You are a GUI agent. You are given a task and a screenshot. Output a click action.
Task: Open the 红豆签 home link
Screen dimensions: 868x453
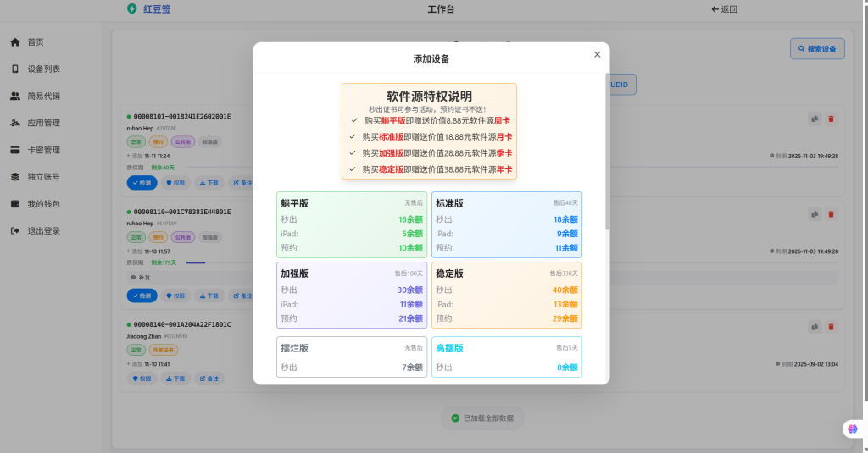[157, 8]
